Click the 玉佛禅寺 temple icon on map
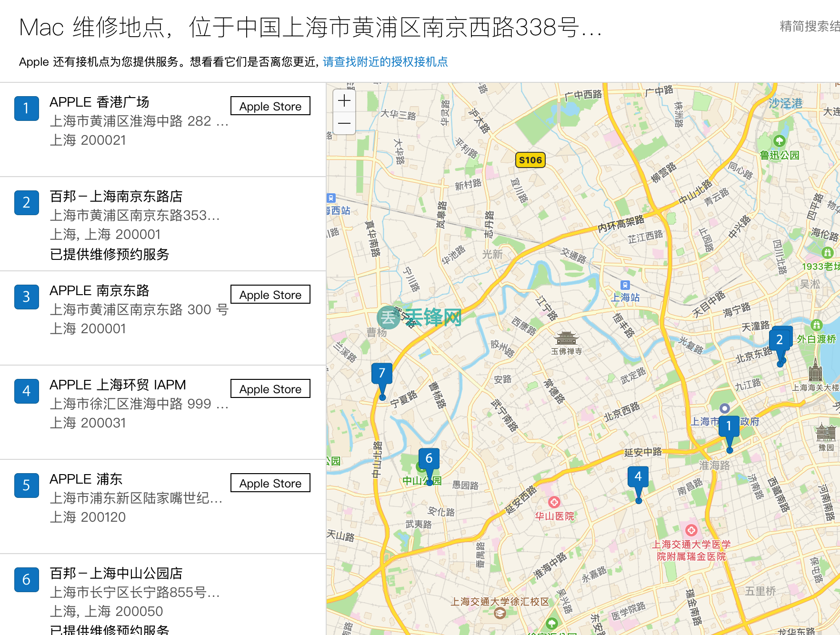This screenshot has width=840, height=635. [x=566, y=337]
